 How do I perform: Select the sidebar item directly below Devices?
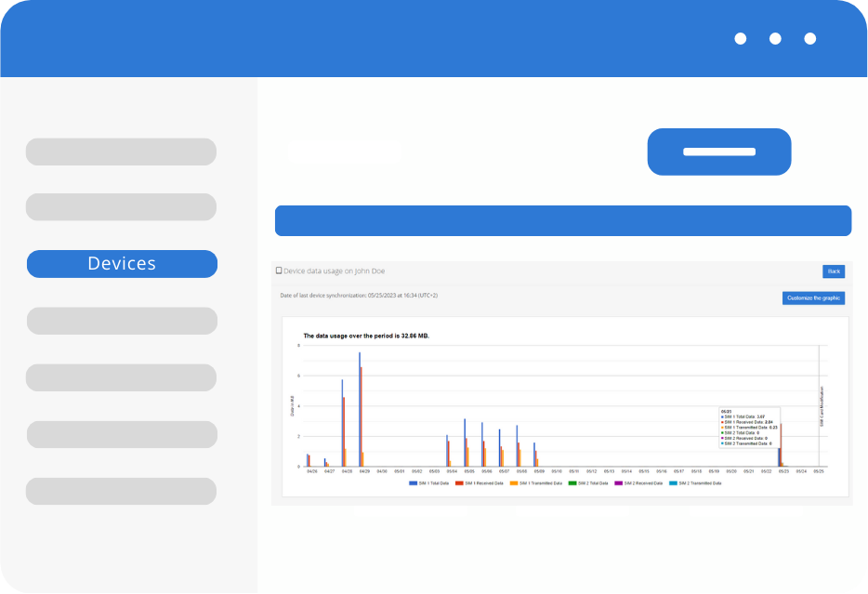(121, 321)
